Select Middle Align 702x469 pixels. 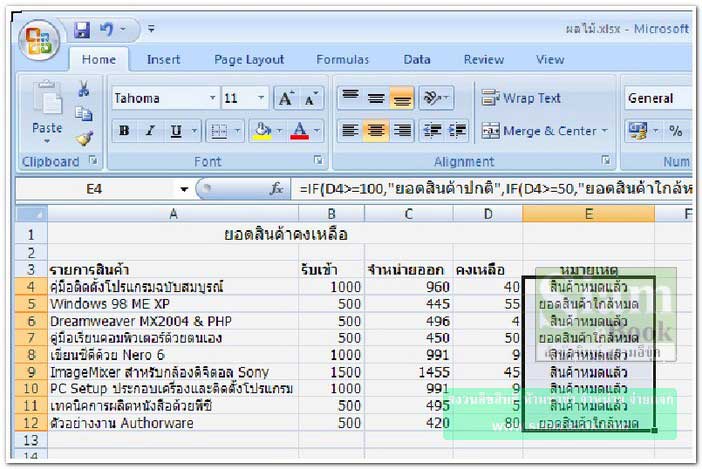376,98
